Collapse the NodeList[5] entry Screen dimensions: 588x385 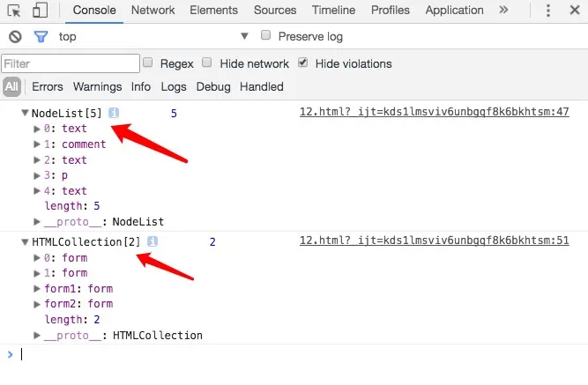[25, 113]
